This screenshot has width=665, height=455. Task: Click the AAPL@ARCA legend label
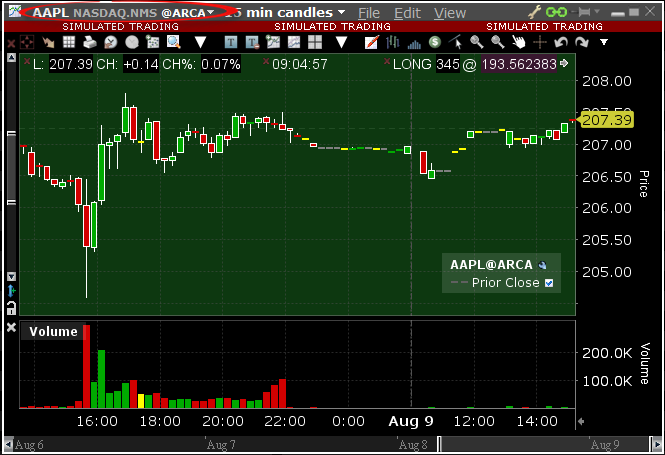pos(491,265)
